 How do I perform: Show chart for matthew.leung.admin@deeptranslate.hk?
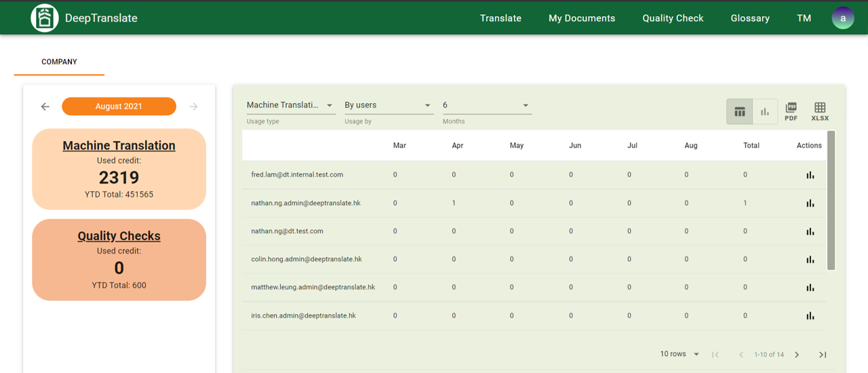pyautogui.click(x=810, y=288)
